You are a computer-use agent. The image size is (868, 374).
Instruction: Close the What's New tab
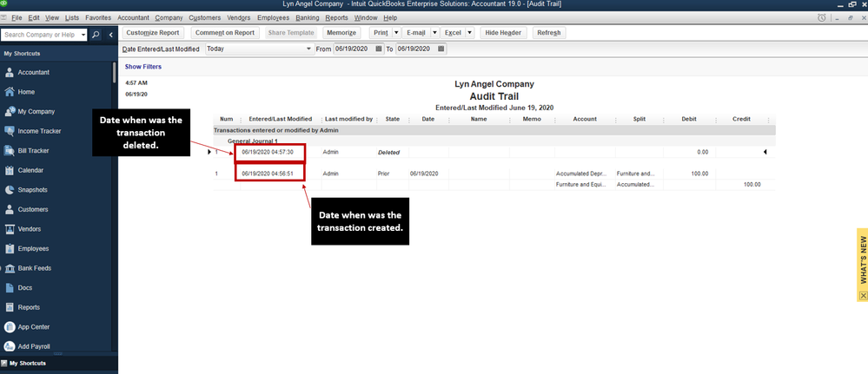click(863, 296)
